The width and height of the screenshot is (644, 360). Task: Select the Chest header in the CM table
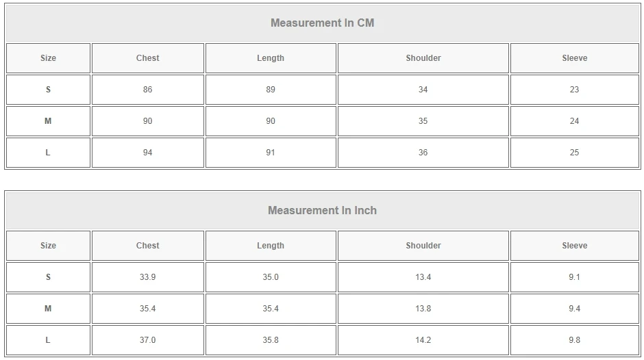[147, 58]
